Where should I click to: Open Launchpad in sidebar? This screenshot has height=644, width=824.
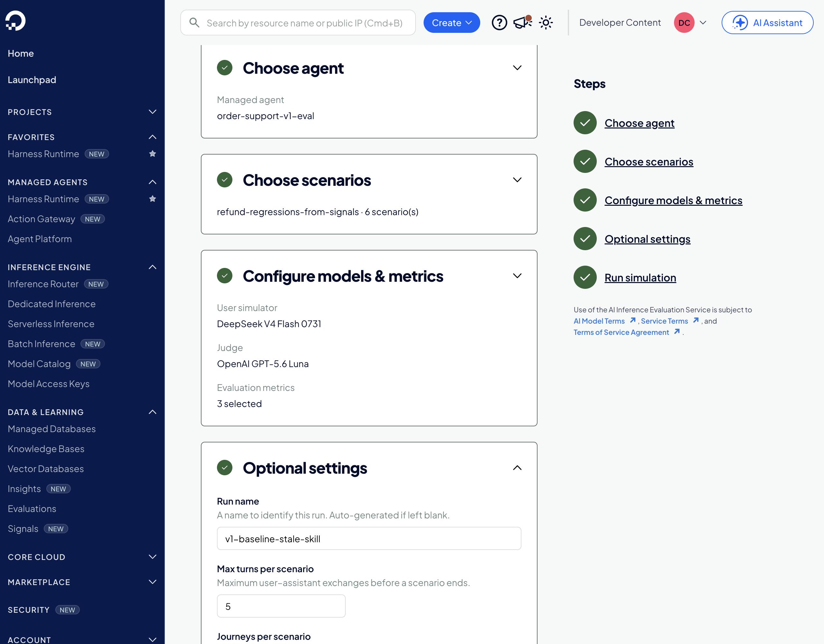point(32,80)
